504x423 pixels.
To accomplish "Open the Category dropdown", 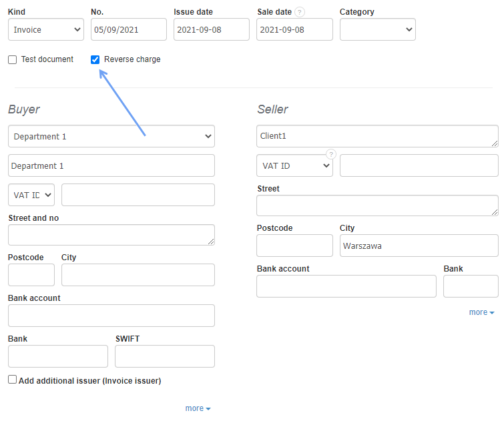I will (x=377, y=29).
